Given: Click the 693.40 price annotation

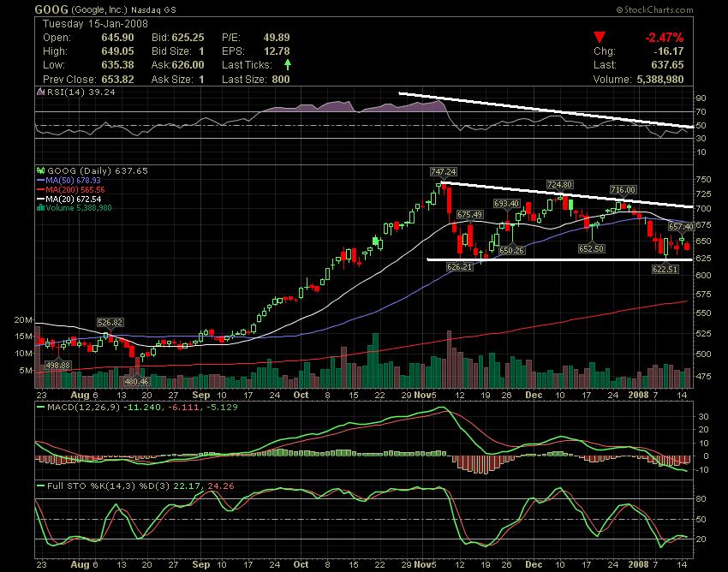Looking at the screenshot, I should (506, 203).
